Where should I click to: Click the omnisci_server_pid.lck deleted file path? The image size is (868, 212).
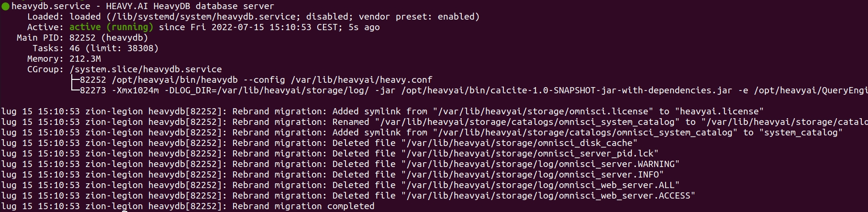point(530,154)
